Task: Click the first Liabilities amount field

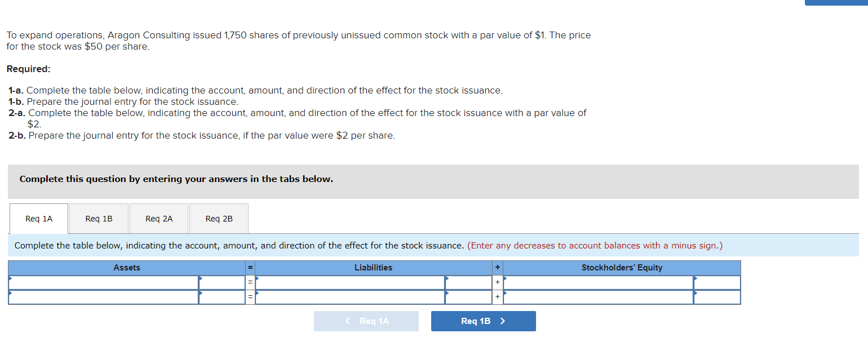Action: pyautogui.click(x=468, y=282)
